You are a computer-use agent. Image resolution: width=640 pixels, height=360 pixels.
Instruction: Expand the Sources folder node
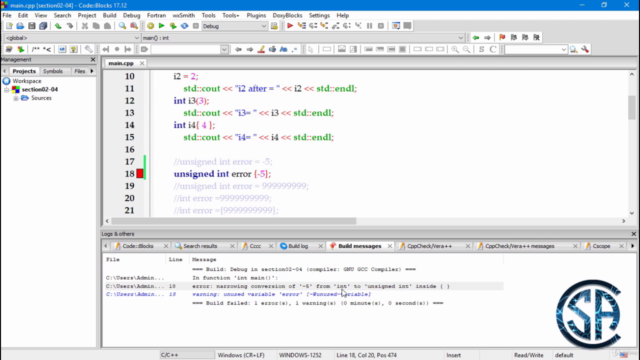click(x=16, y=98)
